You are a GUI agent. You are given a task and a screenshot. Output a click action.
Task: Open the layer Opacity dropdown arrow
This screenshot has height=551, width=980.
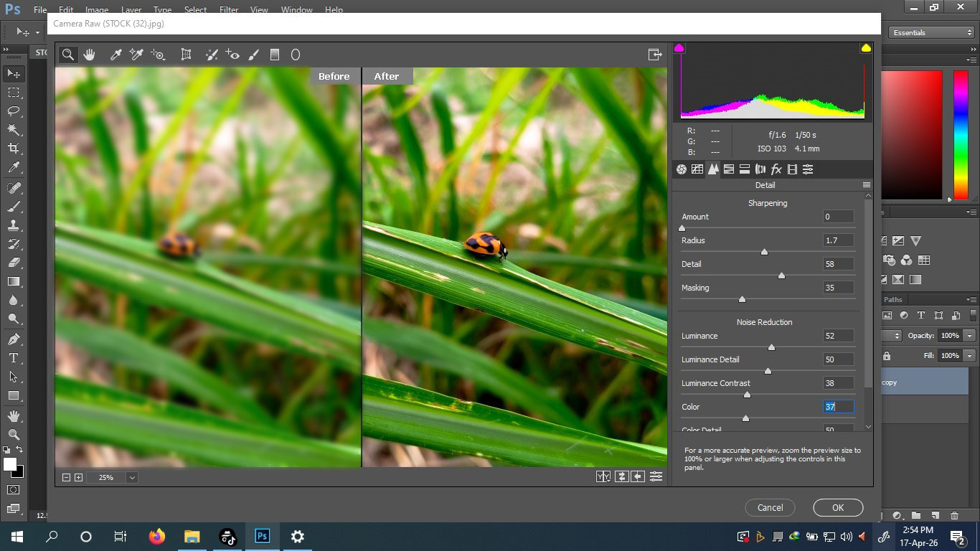pos(970,336)
